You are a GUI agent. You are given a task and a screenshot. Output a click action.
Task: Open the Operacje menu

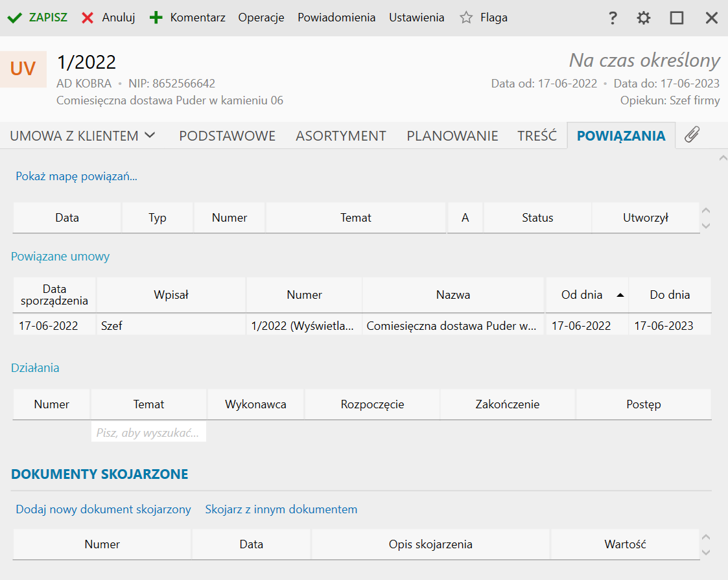[261, 18]
